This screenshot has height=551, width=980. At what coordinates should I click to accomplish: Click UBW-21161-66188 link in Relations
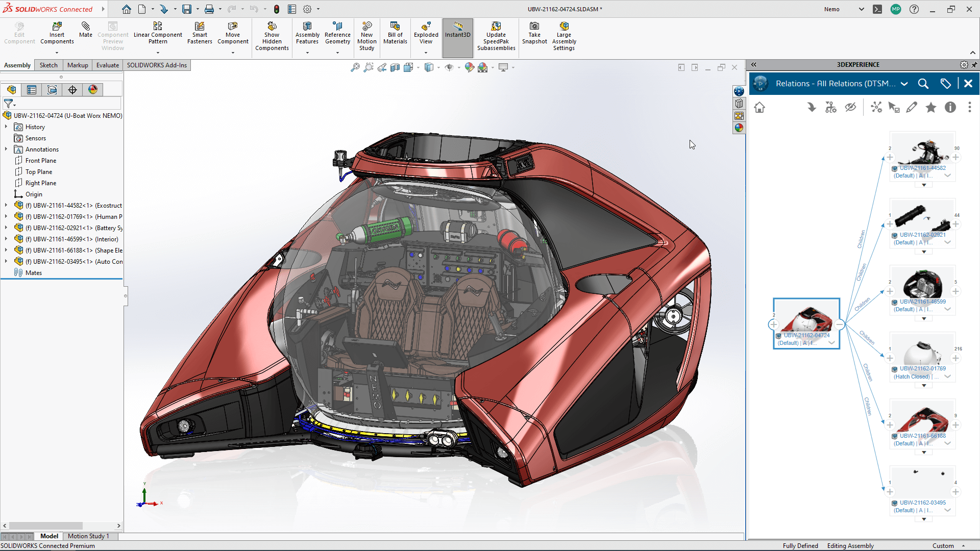[x=922, y=436]
